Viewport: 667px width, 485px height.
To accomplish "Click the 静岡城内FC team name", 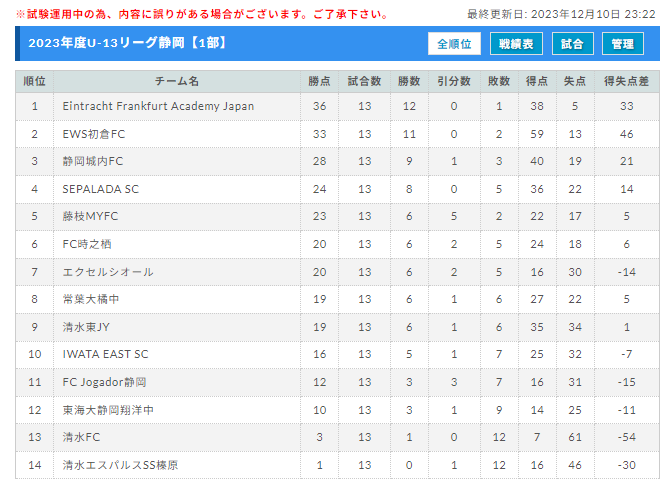I will click(93, 161).
